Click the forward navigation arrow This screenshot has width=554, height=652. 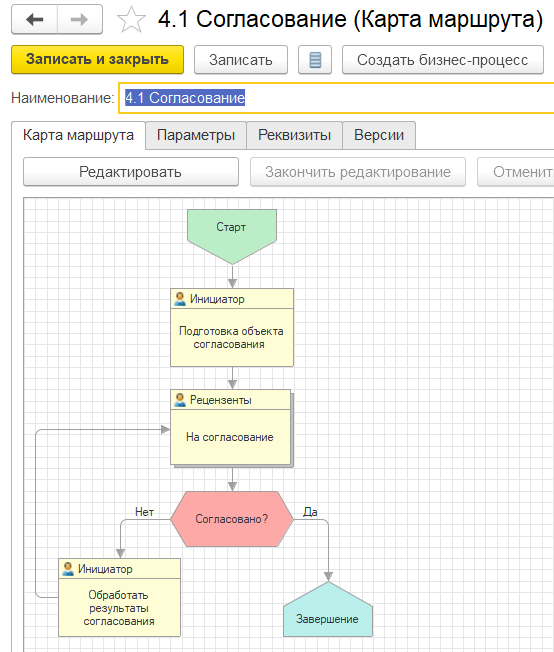point(79,19)
